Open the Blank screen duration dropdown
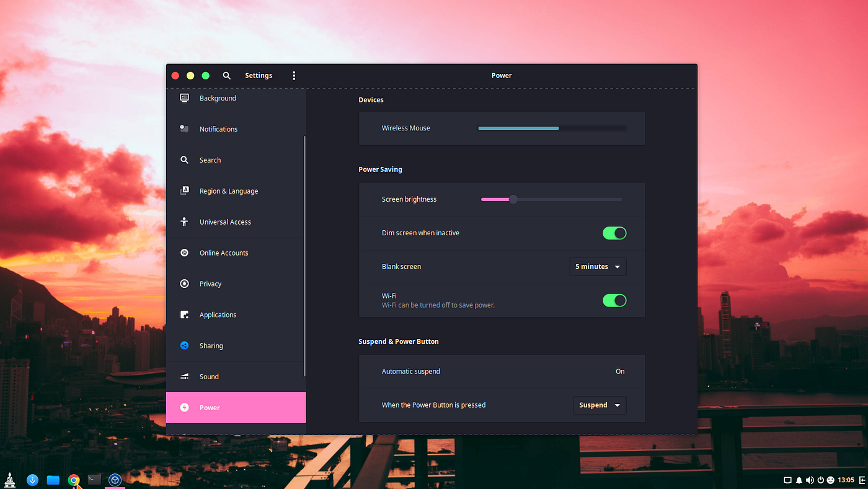 (x=598, y=266)
